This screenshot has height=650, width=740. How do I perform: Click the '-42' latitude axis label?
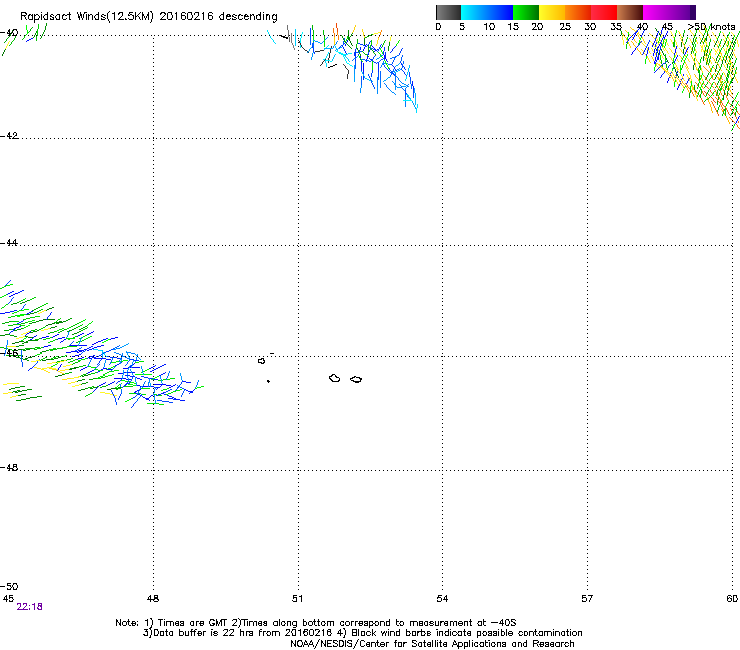[9, 135]
